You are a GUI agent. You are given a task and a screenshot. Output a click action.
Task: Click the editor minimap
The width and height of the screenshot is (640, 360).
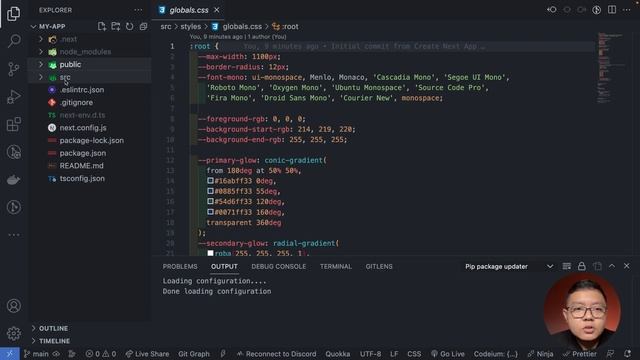(x=611, y=67)
